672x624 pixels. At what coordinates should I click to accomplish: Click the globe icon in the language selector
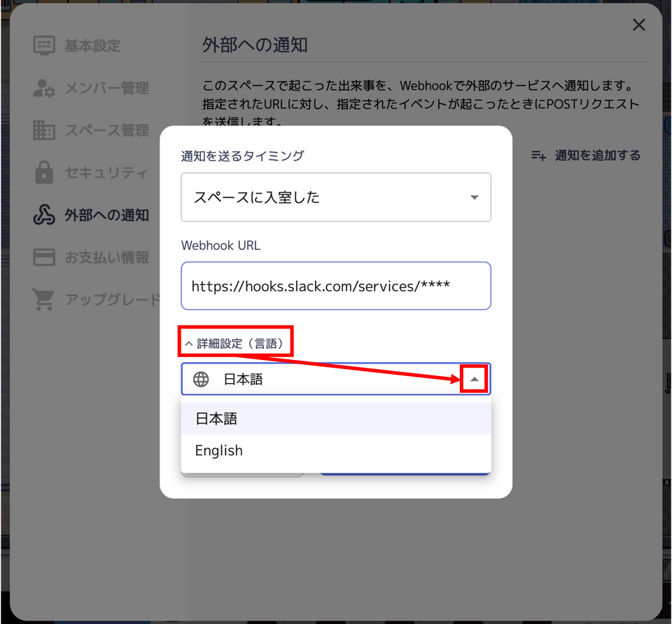[201, 379]
